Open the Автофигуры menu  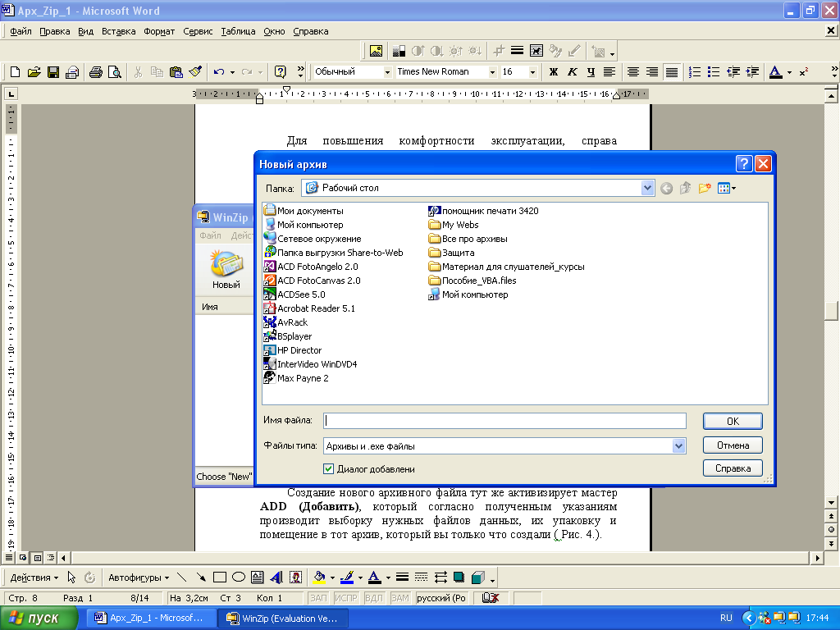139,577
